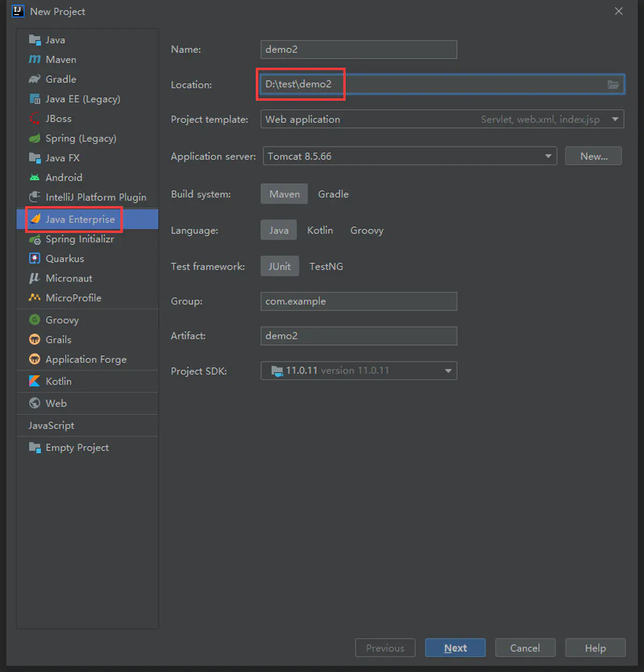The height and width of the screenshot is (672, 644).
Task: Select the Spring Initializr list entry label
Action: [x=80, y=239]
